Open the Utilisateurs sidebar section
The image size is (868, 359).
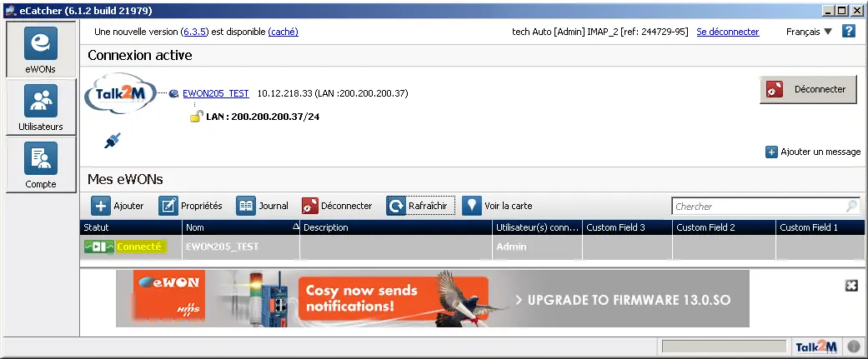pyautogui.click(x=40, y=107)
